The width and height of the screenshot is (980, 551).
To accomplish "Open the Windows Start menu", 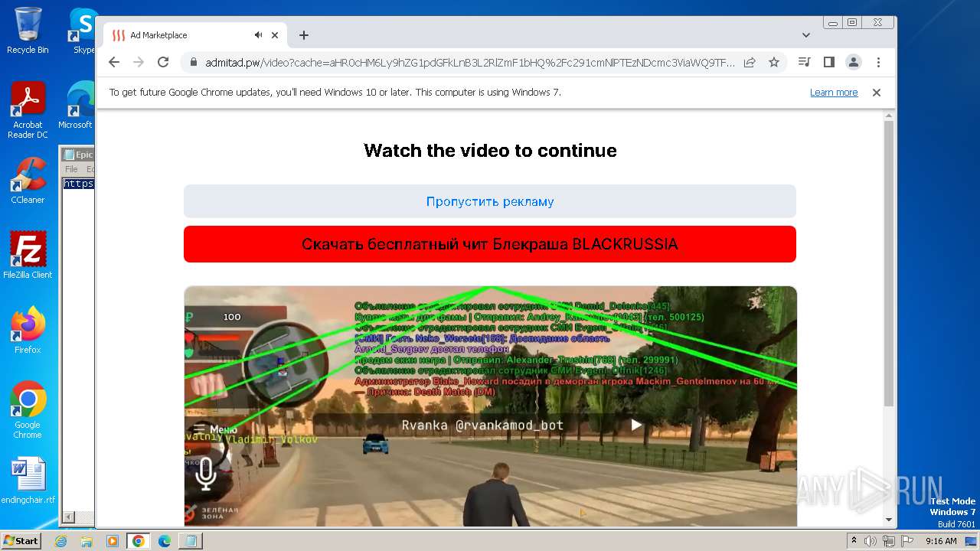I will pos(21,540).
